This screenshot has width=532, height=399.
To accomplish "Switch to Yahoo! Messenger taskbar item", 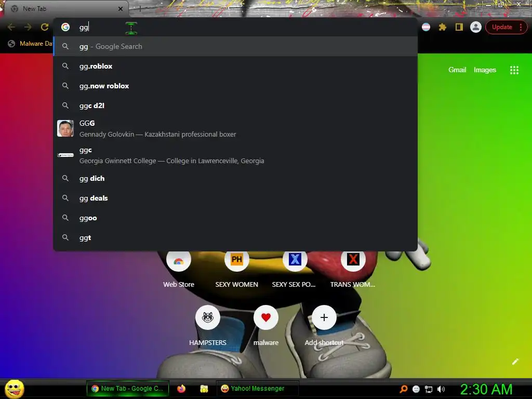I will click(x=258, y=389).
